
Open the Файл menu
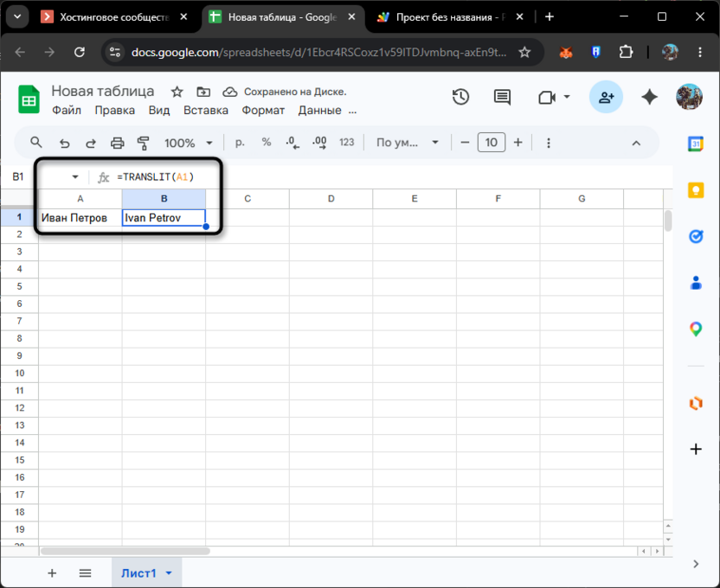pyautogui.click(x=67, y=111)
